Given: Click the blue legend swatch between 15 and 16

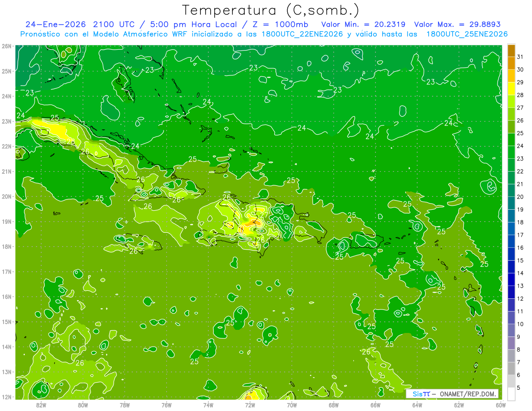Looking at the screenshot, I should [511, 254].
